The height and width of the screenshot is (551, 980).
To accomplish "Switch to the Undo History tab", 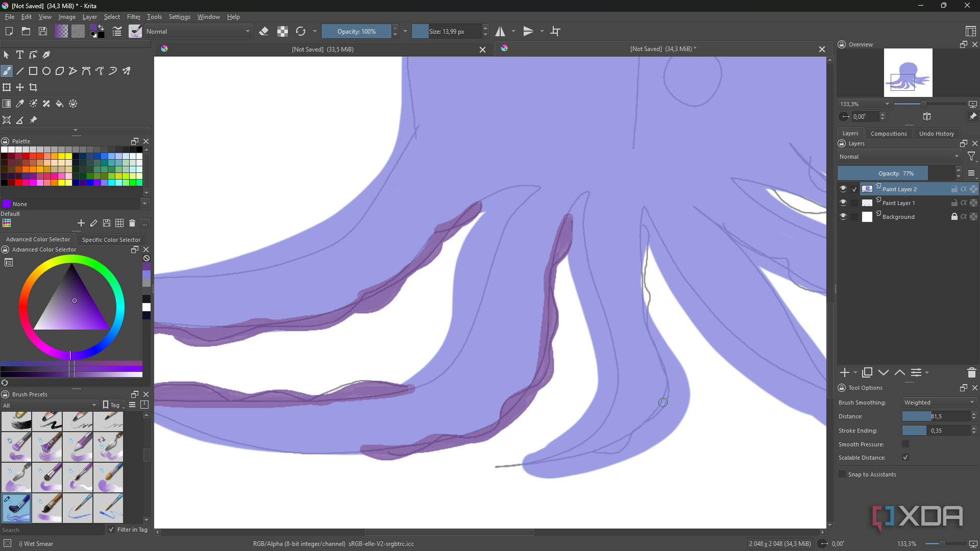I will [936, 133].
